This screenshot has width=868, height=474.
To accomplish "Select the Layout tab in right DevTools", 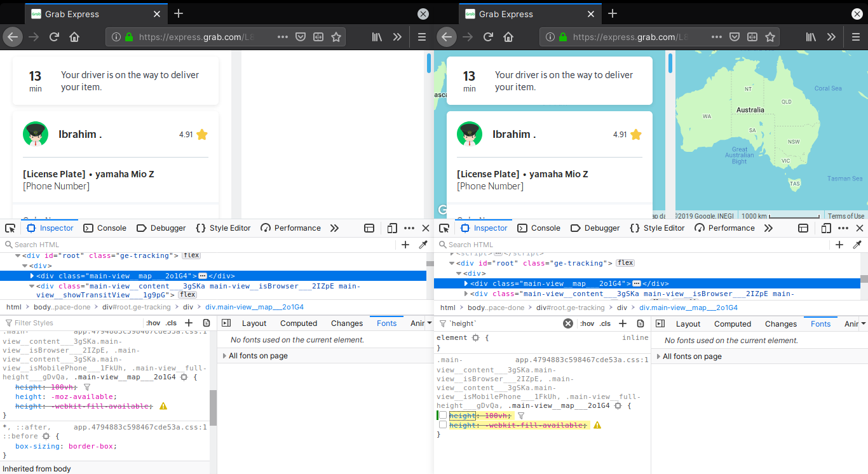I will coord(688,323).
